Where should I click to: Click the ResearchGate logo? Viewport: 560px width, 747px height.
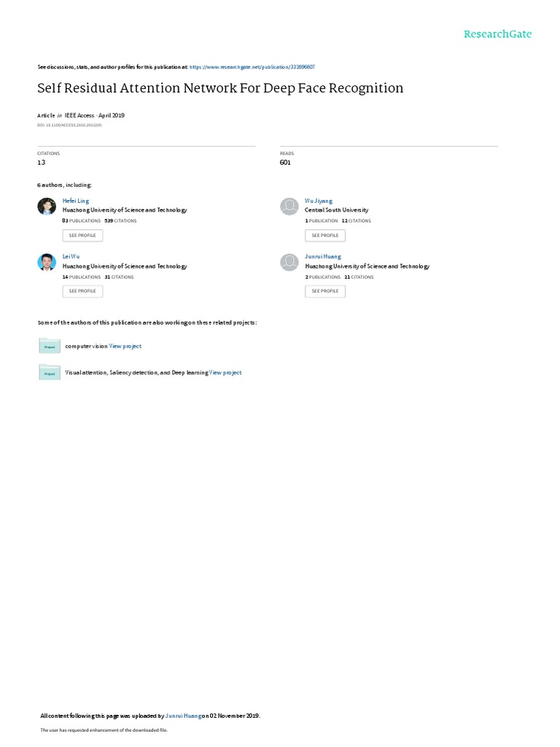point(497,34)
